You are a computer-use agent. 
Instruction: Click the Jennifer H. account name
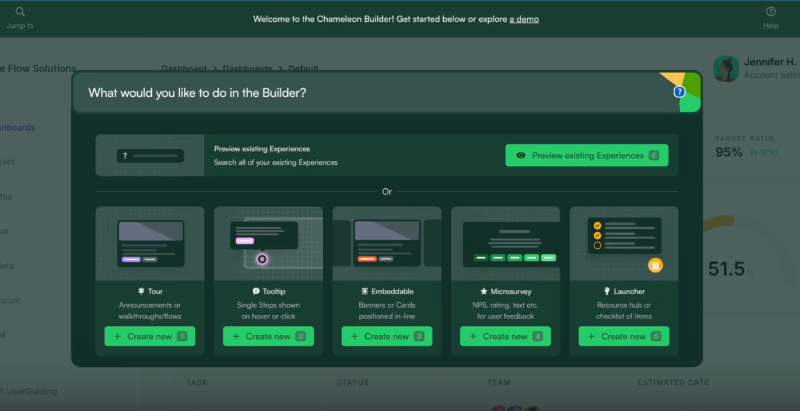[769, 62]
